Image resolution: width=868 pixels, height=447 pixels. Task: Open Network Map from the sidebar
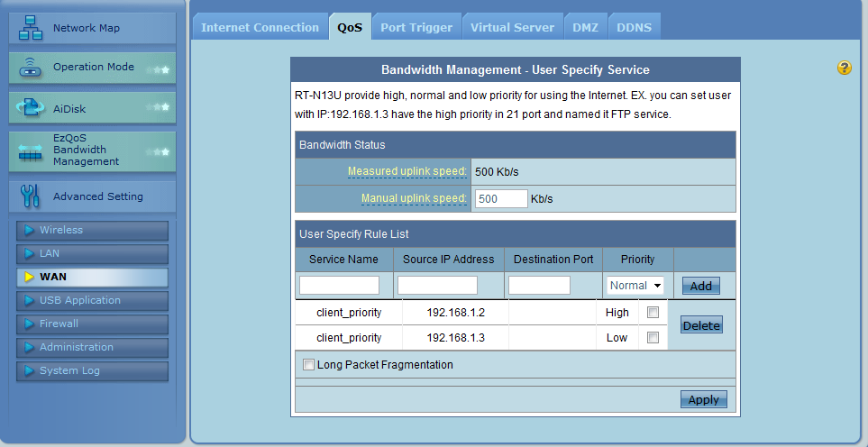(x=93, y=28)
